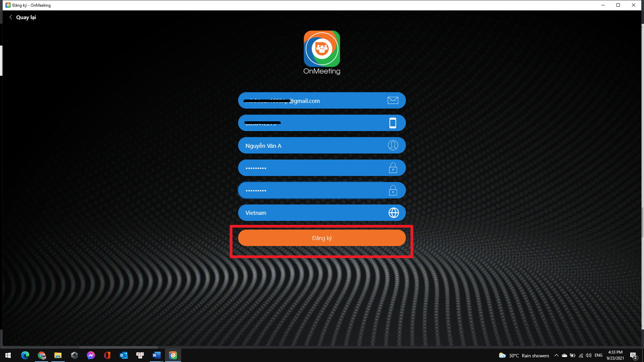Open the taskbar app before Word
The height and width of the screenshot is (362, 644).
point(140,355)
